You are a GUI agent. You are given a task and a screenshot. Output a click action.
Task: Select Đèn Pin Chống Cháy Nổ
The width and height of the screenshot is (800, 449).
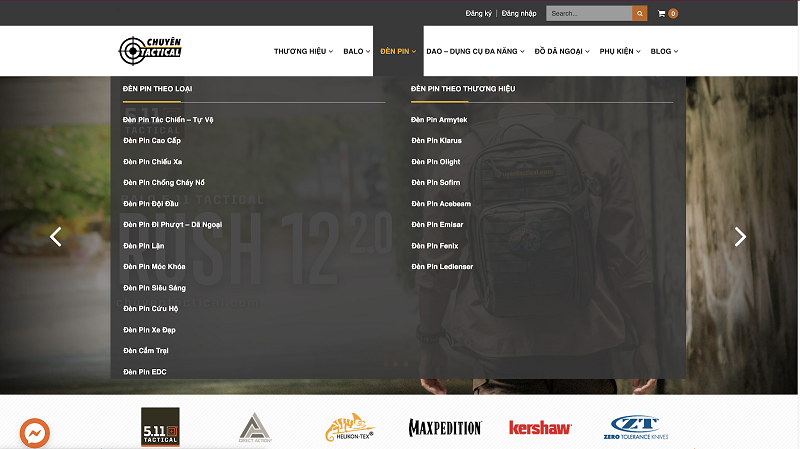[x=164, y=183]
